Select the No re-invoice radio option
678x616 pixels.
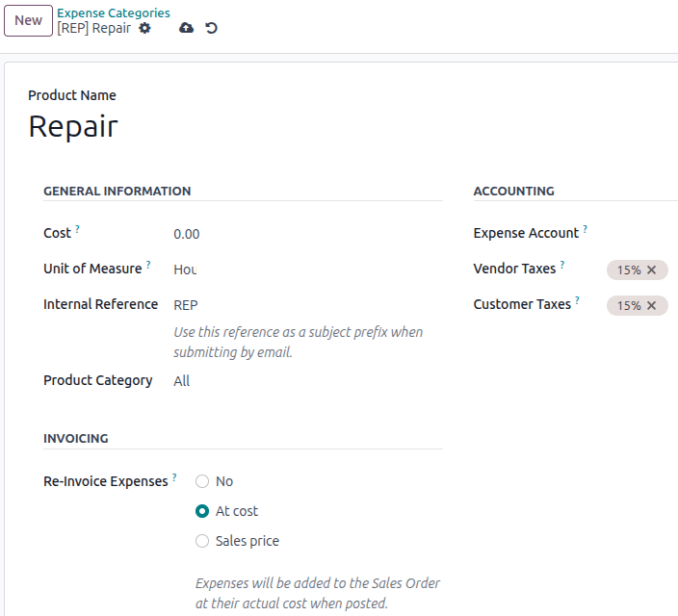tap(202, 481)
